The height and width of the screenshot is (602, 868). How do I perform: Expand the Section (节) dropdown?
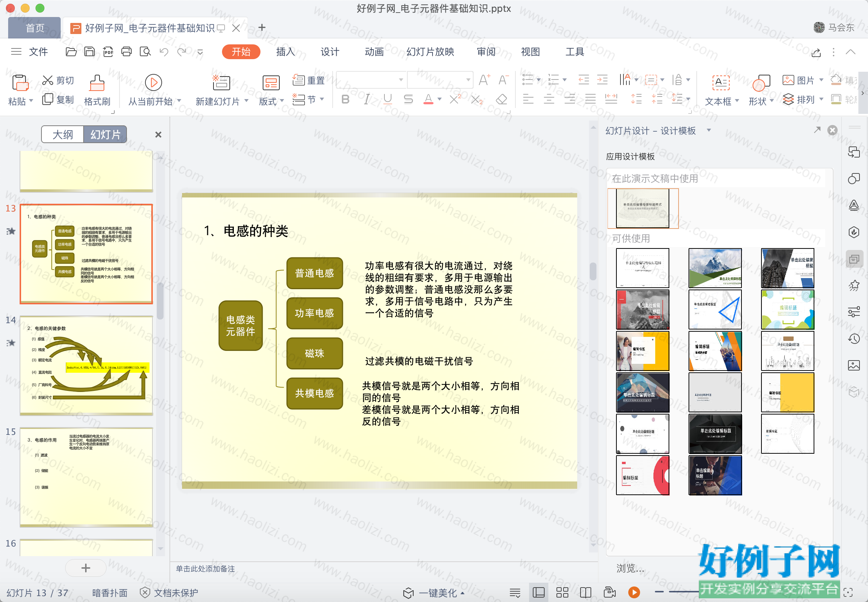[322, 99]
